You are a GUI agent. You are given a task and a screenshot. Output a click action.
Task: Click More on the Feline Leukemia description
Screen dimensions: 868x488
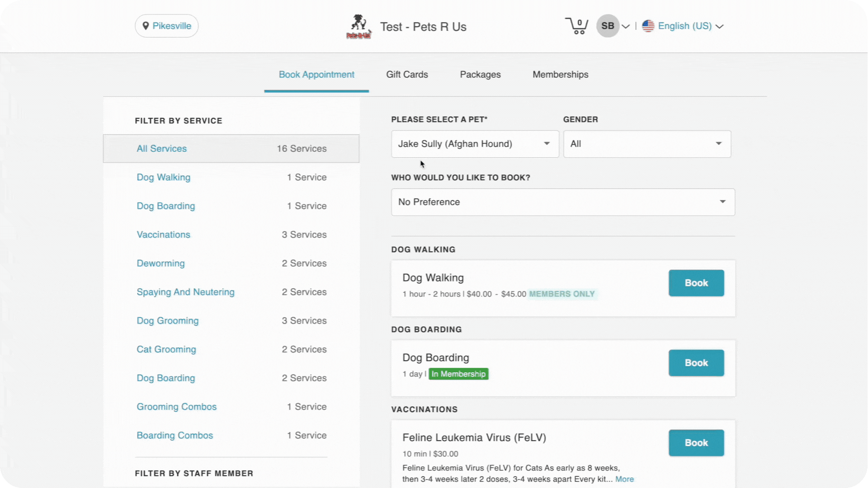click(x=625, y=479)
